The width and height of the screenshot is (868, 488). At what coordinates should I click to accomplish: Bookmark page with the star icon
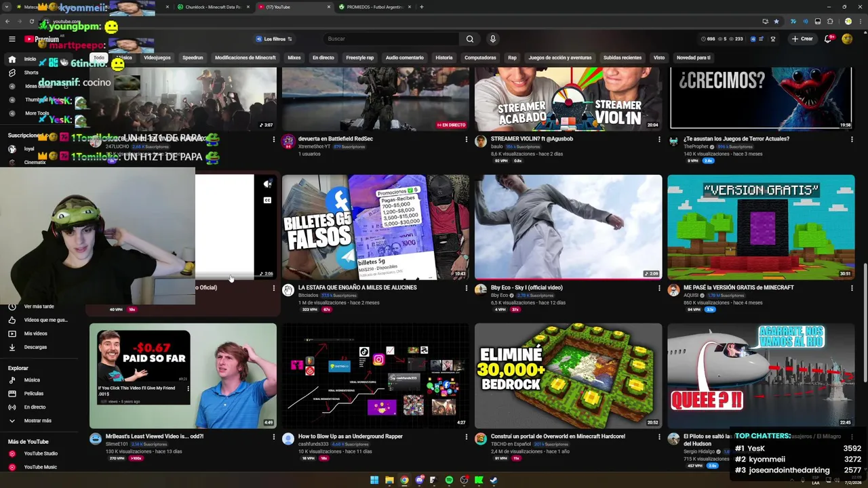click(x=776, y=21)
